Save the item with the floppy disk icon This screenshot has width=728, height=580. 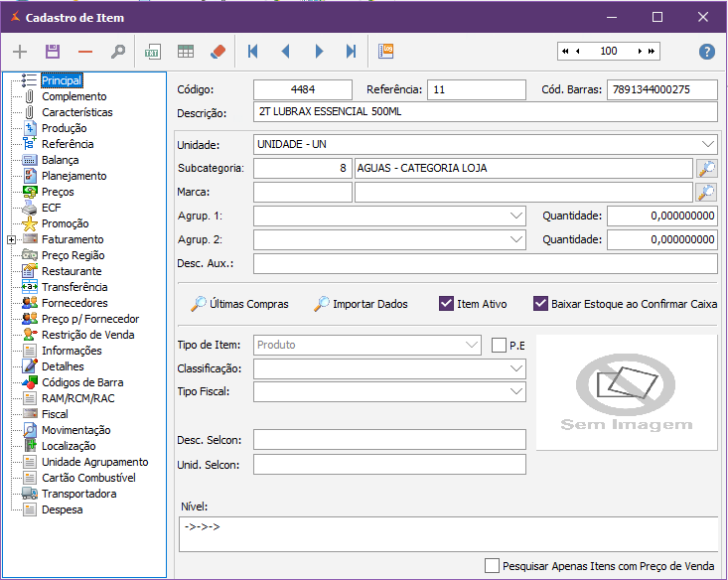[x=53, y=52]
